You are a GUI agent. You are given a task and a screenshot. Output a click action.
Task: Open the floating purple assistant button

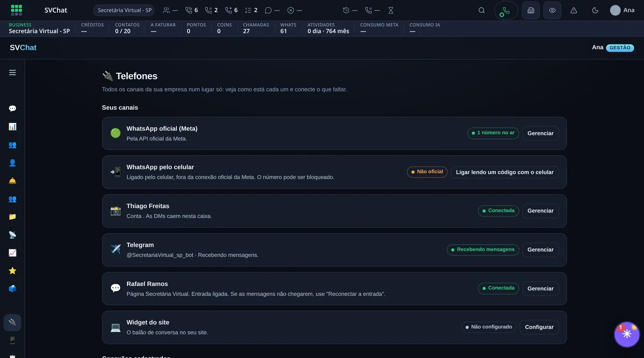tap(627, 334)
